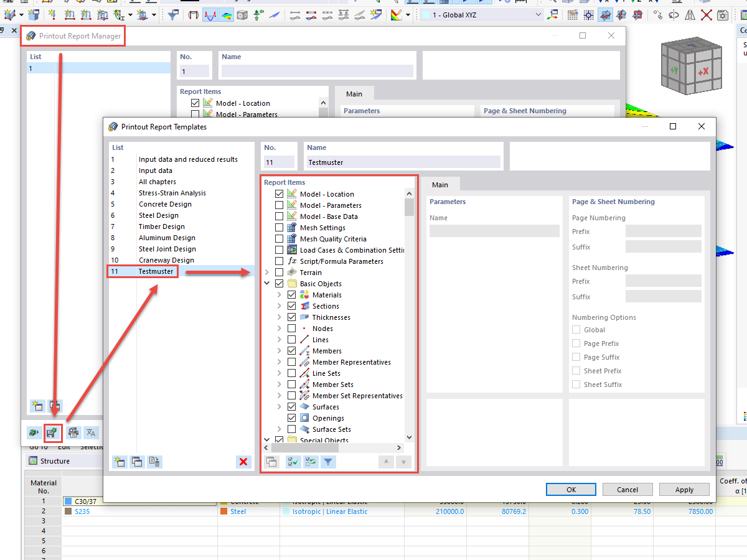The width and height of the screenshot is (747, 560).
Task: Click the OK button in Printout Report Templates
Action: point(570,489)
